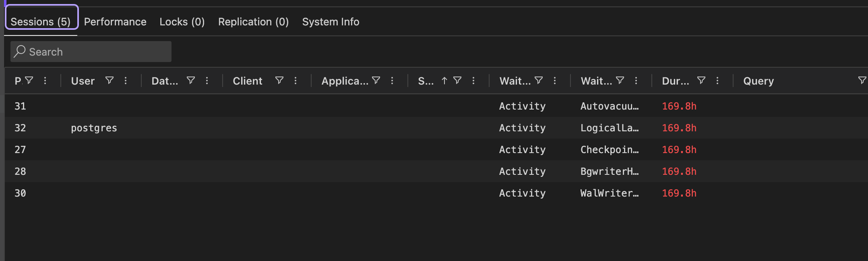Image resolution: width=868 pixels, height=261 pixels.
Task: Click Activity cell in PID 27 row
Action: pos(522,149)
